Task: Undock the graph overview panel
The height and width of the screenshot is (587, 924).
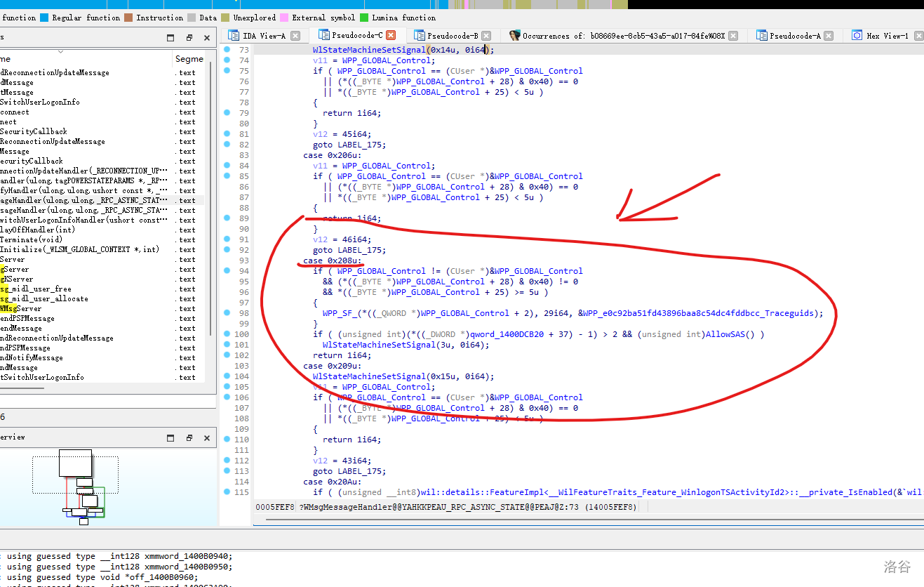Action: [x=189, y=437]
